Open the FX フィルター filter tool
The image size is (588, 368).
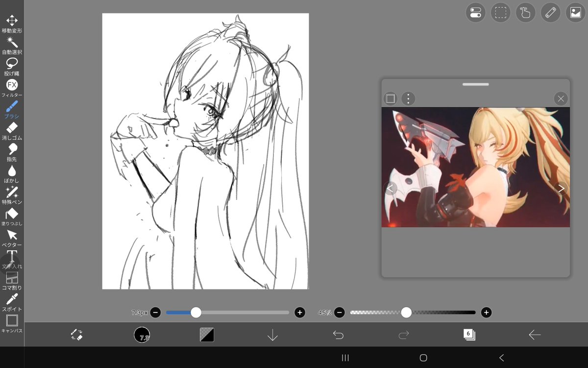coord(12,88)
